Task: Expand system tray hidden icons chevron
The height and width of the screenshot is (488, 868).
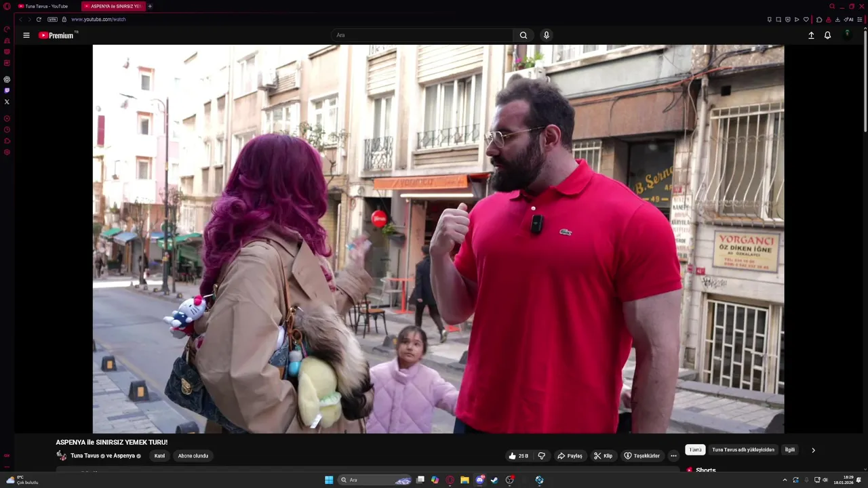Action: tap(785, 480)
